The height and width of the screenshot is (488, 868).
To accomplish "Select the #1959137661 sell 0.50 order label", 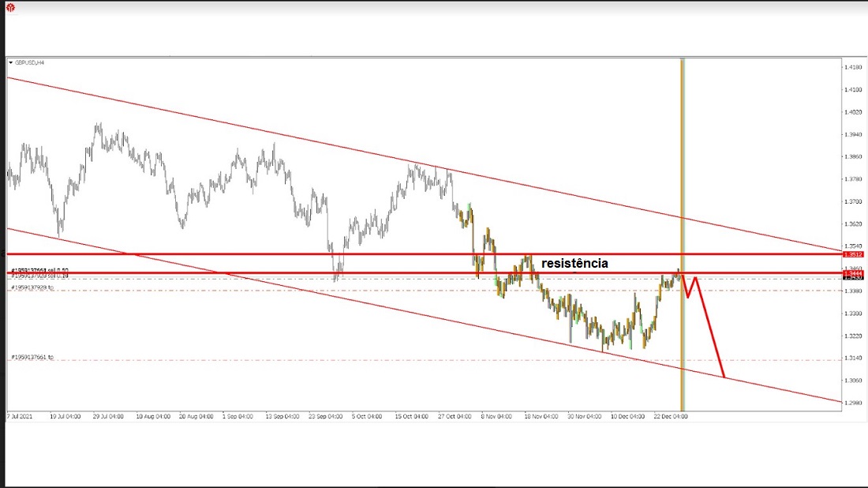I will [x=40, y=270].
